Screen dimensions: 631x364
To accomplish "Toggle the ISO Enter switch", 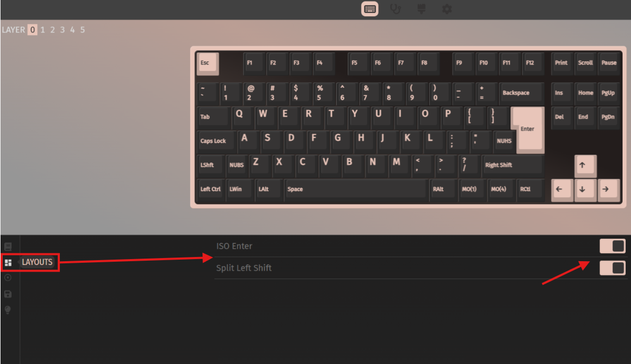I will click(x=613, y=246).
